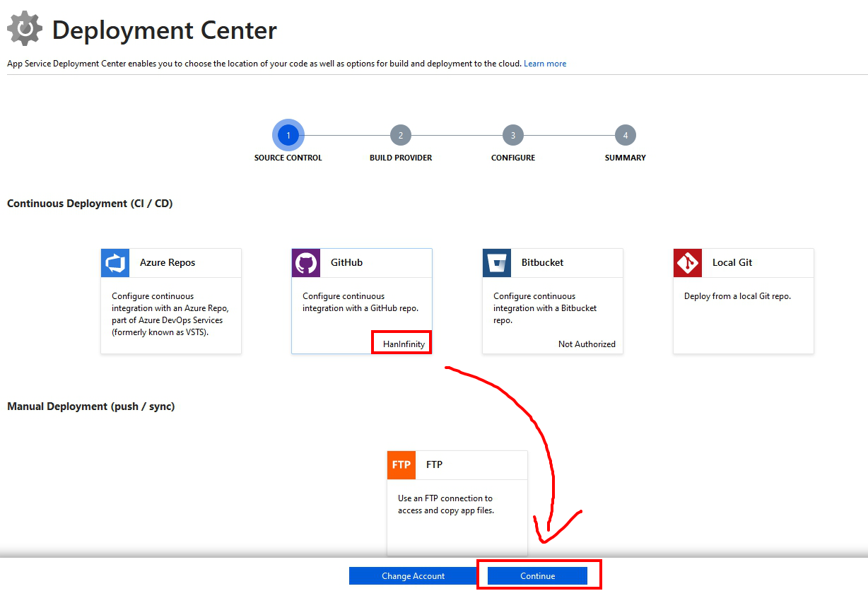The width and height of the screenshot is (868, 591).
Task: Click the Bitbucket repo description text
Action: (545, 308)
